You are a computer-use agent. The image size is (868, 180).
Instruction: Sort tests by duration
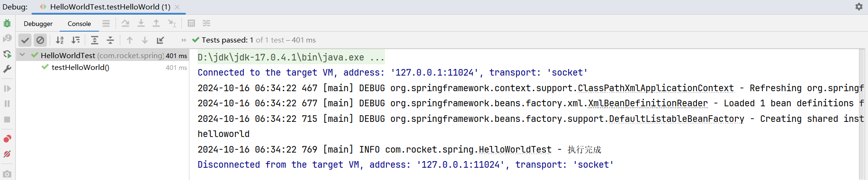pyautogui.click(x=76, y=40)
